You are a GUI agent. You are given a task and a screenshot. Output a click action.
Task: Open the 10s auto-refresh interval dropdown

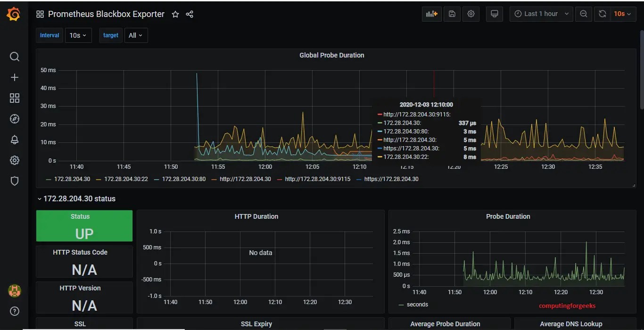[623, 14]
